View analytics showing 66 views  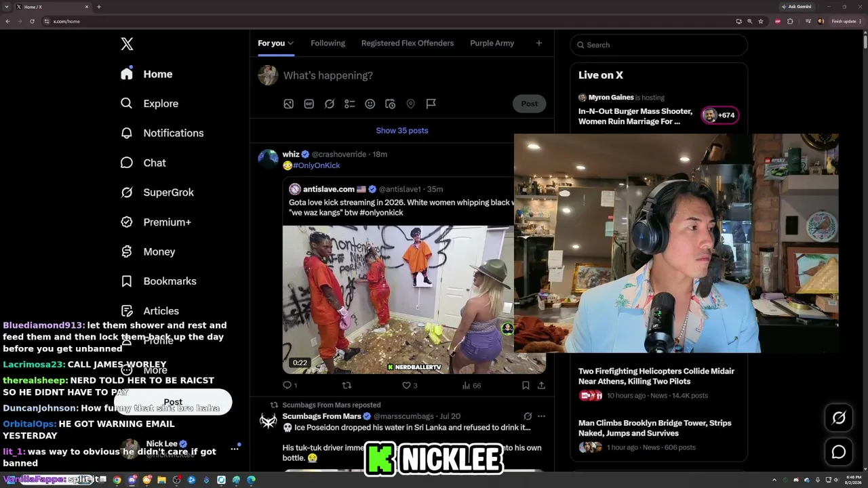coord(471,386)
